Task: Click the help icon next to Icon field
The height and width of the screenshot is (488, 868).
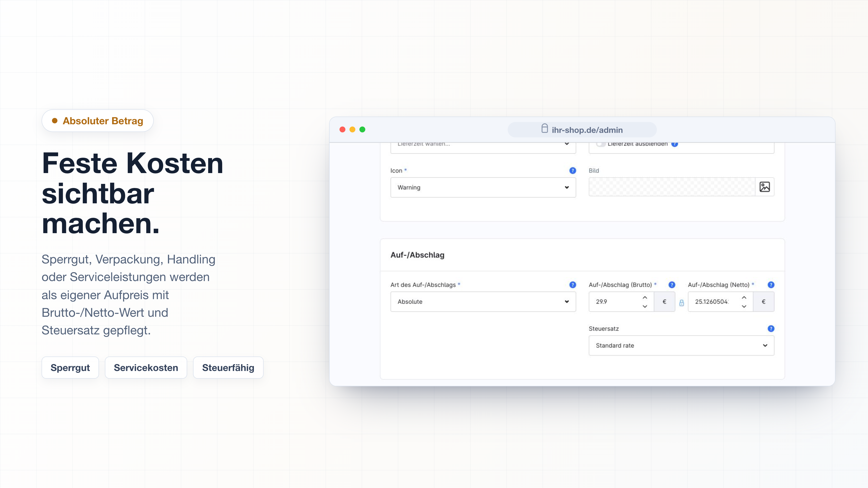Action: click(573, 170)
